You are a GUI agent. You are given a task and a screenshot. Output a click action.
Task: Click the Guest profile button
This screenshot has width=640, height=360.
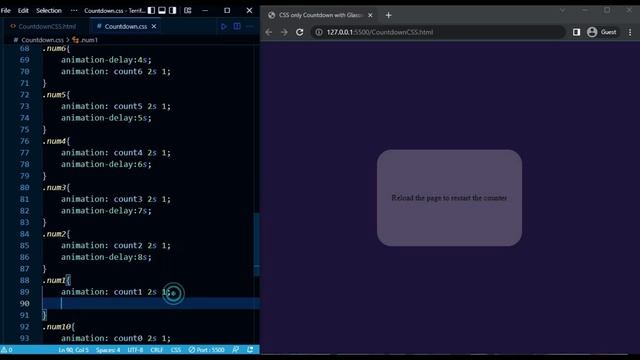click(x=602, y=32)
